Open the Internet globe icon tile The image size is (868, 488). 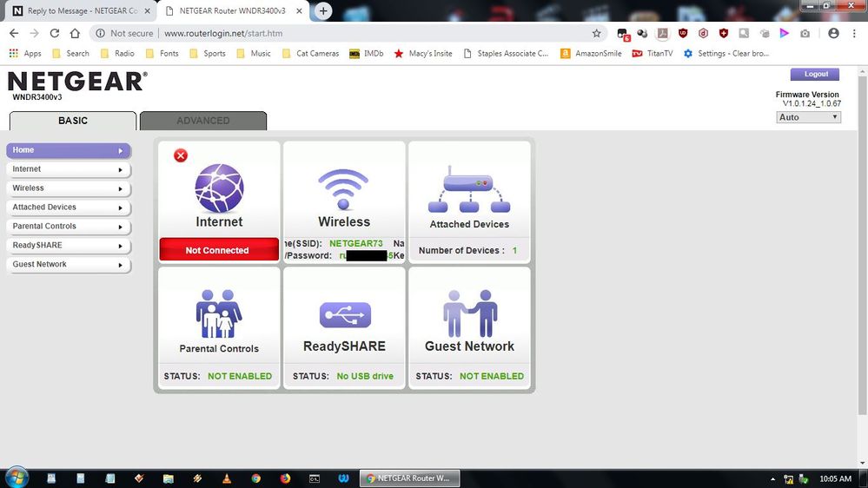(x=219, y=188)
